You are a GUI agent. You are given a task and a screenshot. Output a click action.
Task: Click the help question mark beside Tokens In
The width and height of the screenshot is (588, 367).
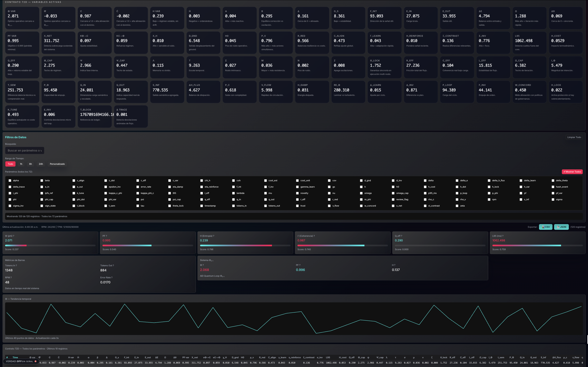[16, 265]
